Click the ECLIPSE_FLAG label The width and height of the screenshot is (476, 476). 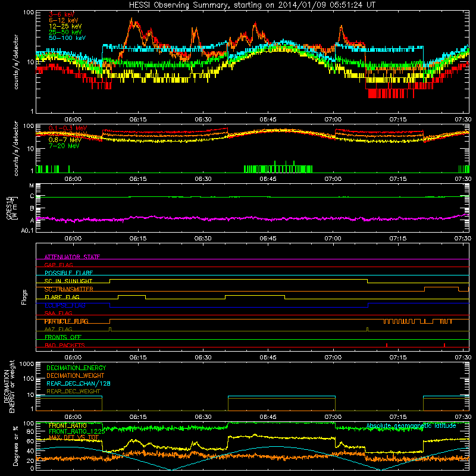[65, 305]
